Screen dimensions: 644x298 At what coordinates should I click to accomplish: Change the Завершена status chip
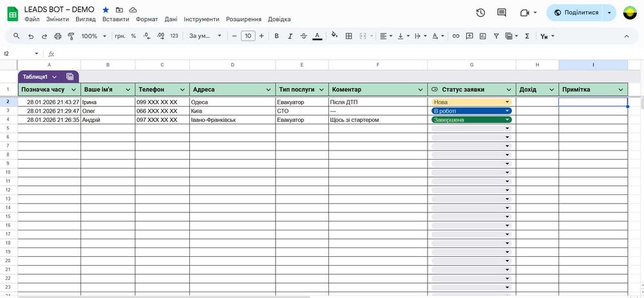coord(471,120)
